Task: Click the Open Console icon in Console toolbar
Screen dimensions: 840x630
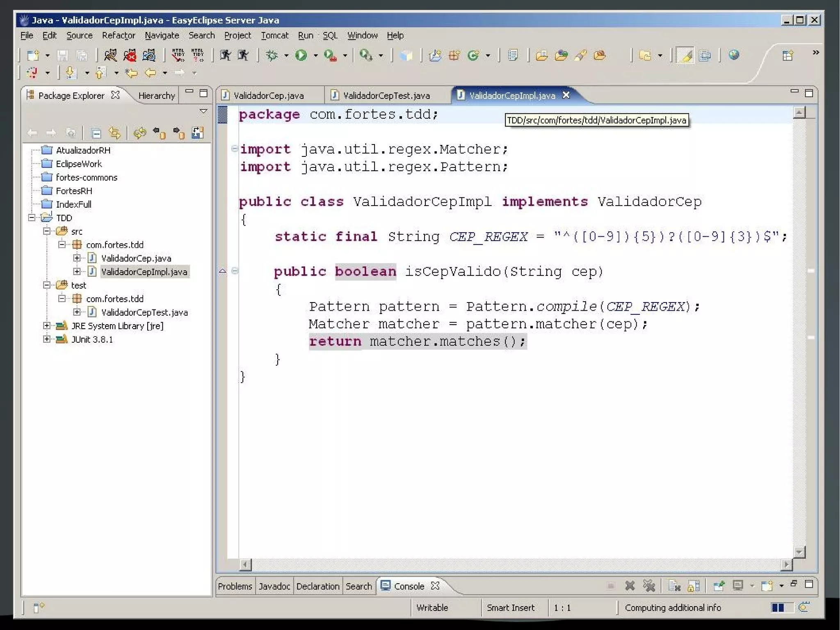Action: pos(767,586)
